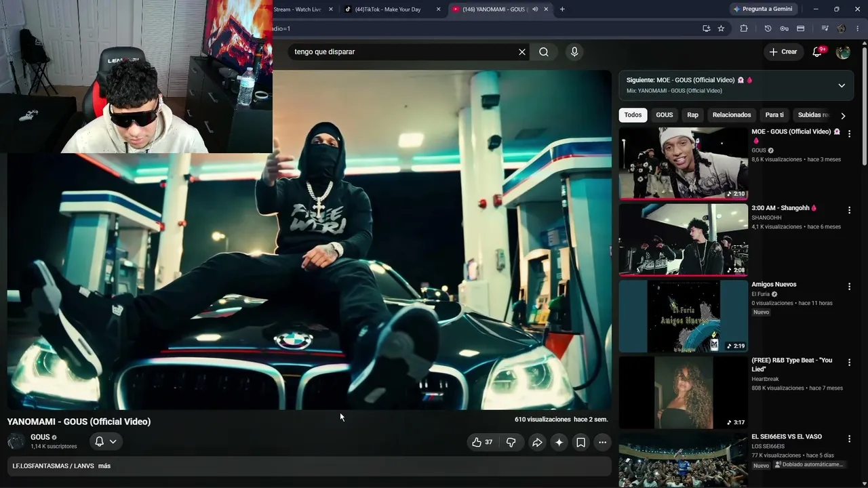Image resolution: width=868 pixels, height=488 pixels.
Task: Click the Crear button
Action: coord(783,52)
